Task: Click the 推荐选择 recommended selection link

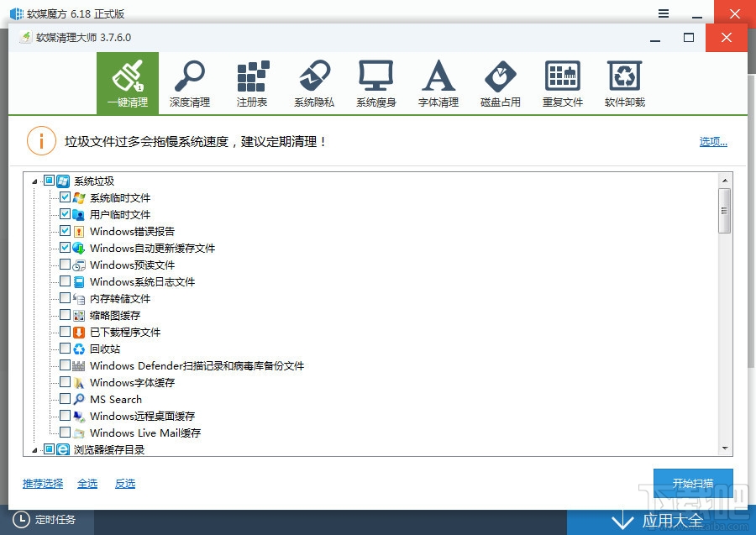Action: (x=43, y=483)
